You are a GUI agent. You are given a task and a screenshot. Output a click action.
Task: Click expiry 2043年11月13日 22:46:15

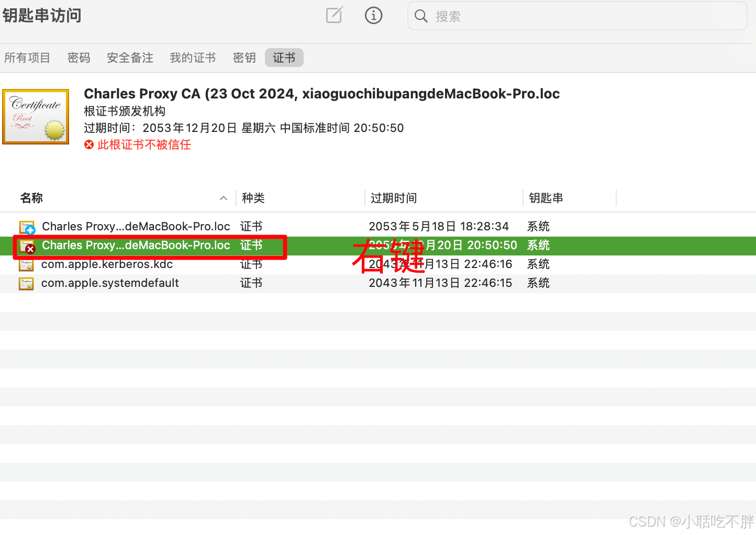pos(440,283)
